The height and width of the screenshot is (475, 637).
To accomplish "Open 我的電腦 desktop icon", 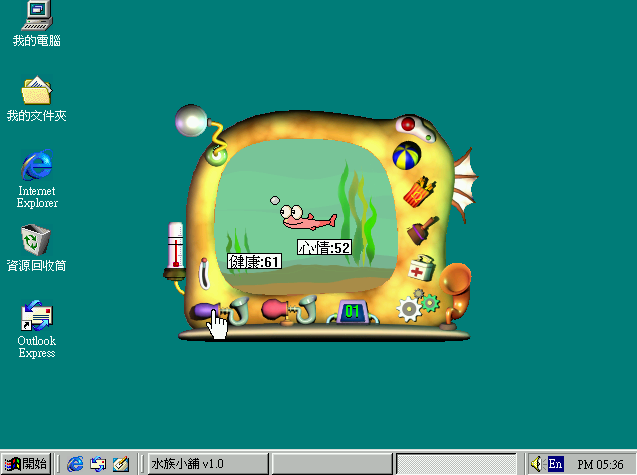I will tap(37, 24).
